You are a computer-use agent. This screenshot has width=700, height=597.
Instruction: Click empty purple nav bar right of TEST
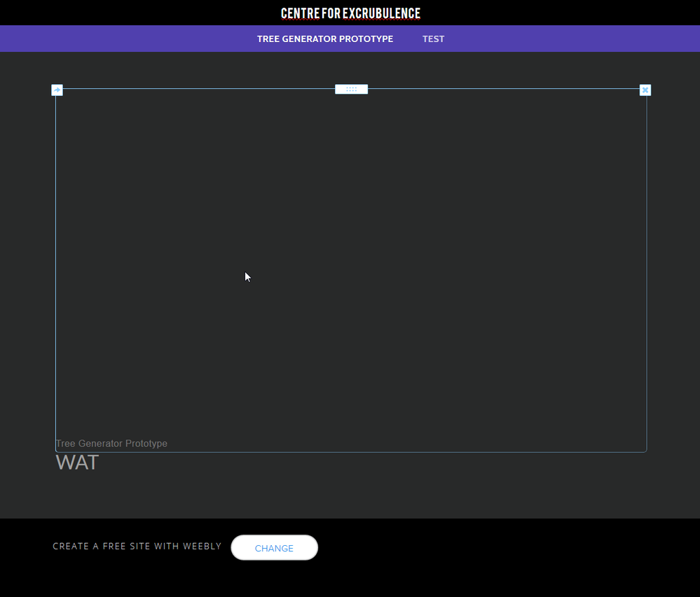(561, 39)
